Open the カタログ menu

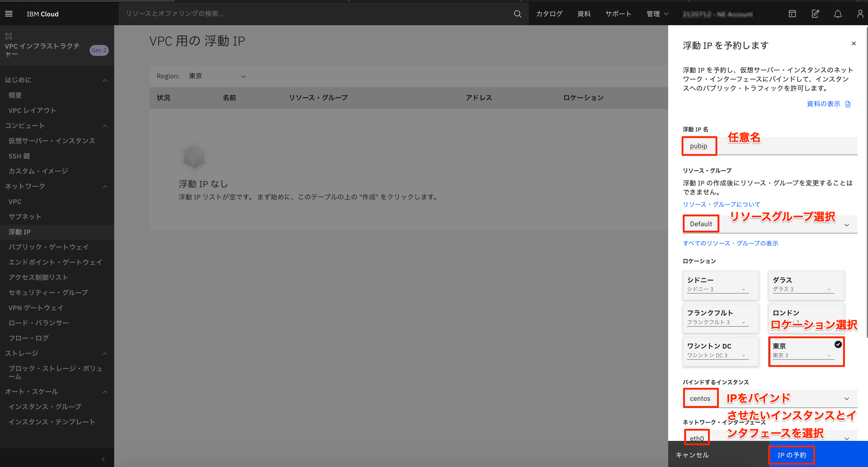549,14
